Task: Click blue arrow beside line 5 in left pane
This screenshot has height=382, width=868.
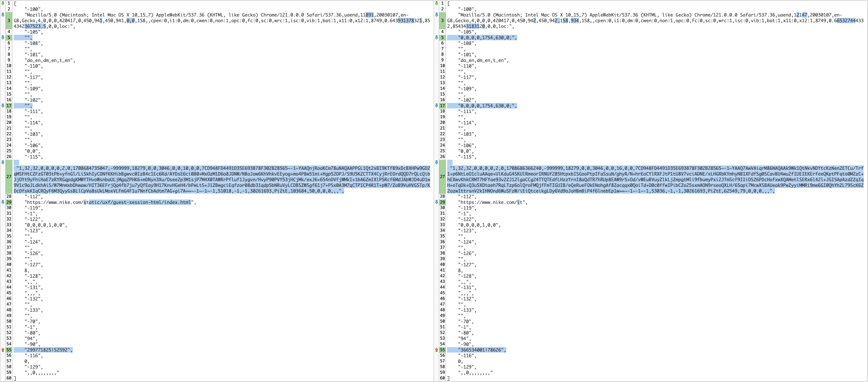Action: 3,37
